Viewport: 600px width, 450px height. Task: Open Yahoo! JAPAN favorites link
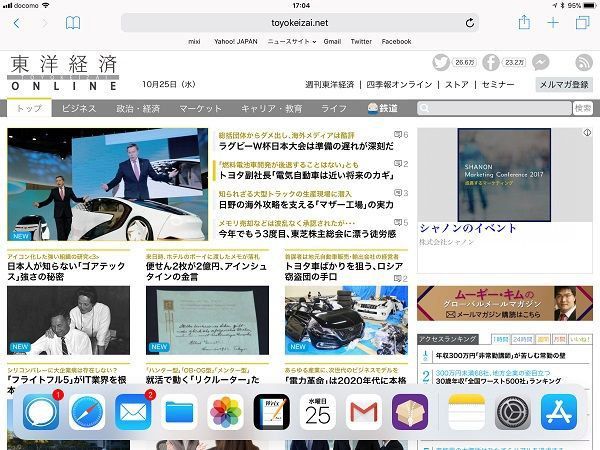(236, 41)
